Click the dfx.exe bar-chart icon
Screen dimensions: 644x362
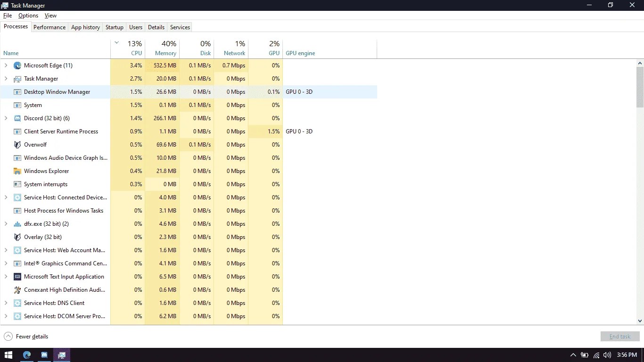click(17, 224)
